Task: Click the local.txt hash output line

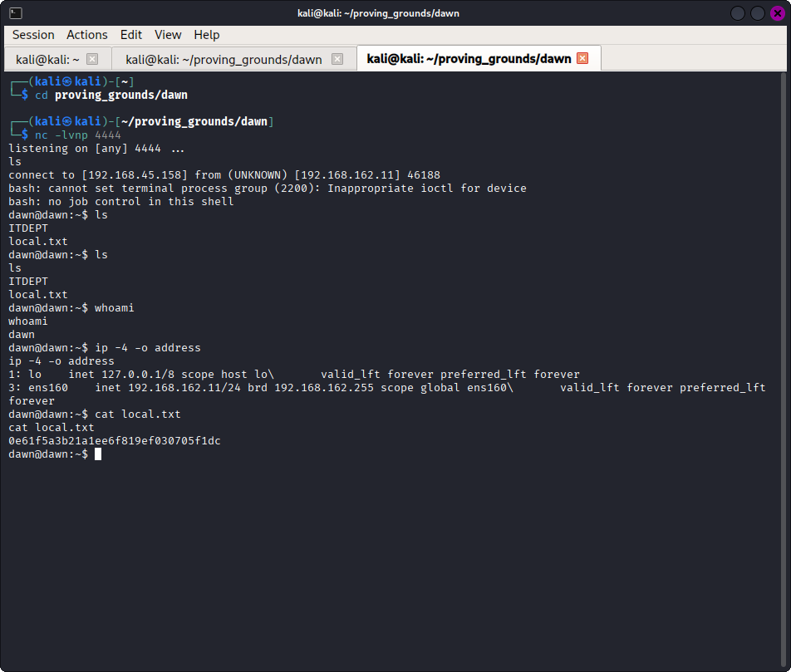Action: click(111, 440)
